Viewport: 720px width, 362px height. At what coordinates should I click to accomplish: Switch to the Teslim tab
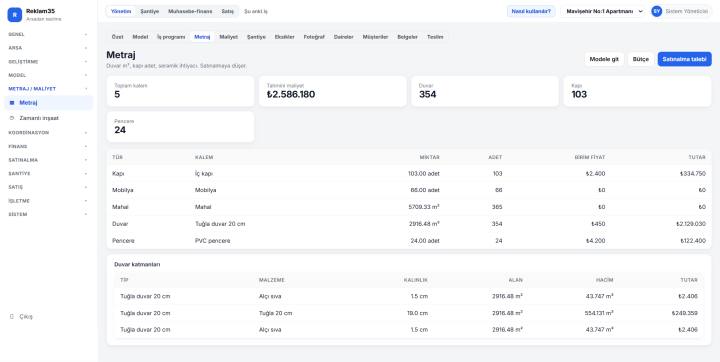(435, 37)
